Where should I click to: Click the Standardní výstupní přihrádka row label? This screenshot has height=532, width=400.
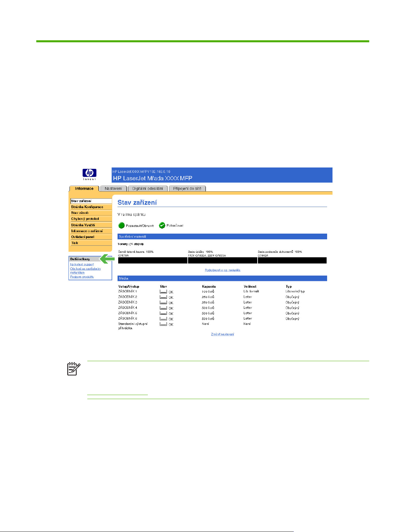133,326
